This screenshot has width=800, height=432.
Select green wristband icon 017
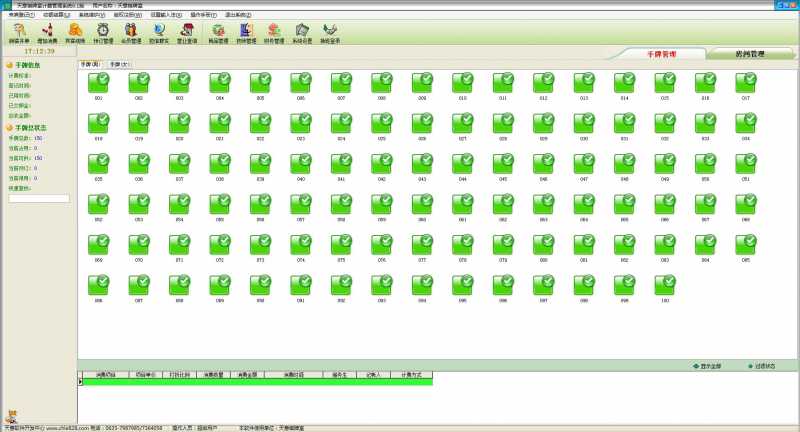point(745,82)
